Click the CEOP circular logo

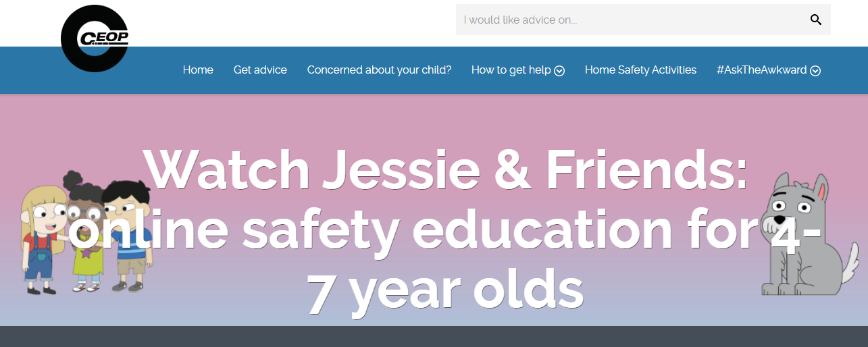95,39
